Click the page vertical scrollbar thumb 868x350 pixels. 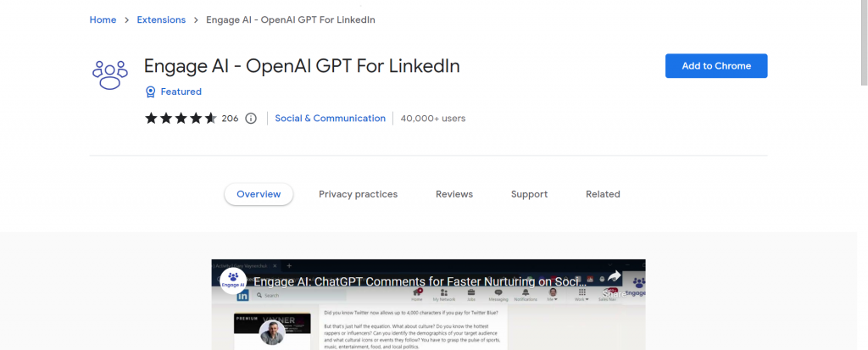[x=864, y=42]
